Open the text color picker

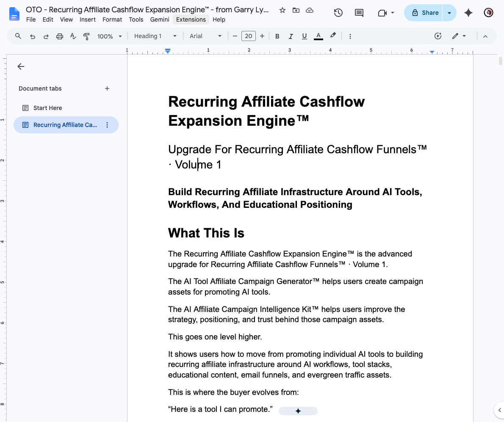point(318,36)
